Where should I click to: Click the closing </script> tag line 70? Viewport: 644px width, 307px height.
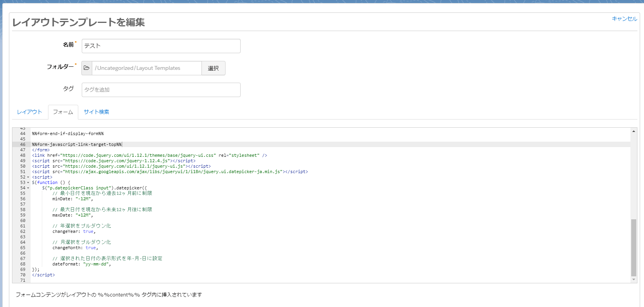point(43,275)
